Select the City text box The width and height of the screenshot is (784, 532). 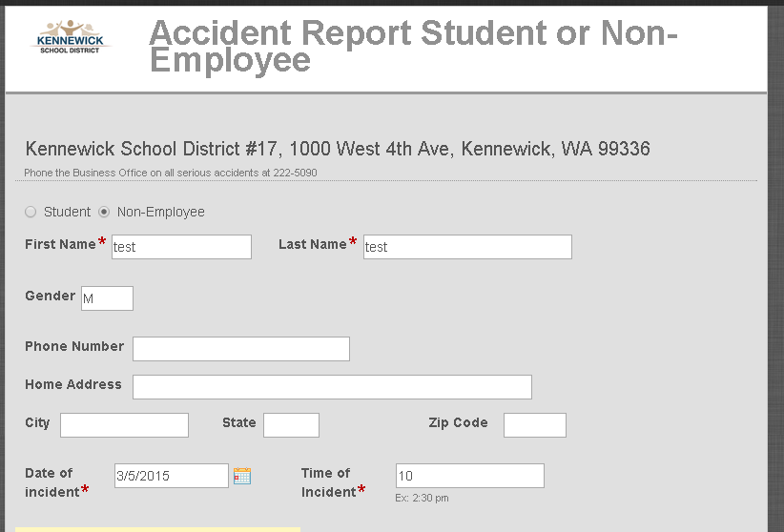(124, 425)
